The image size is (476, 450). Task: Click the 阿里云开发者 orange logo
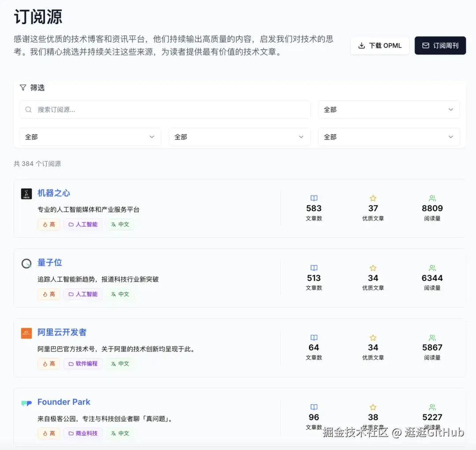pyautogui.click(x=26, y=333)
